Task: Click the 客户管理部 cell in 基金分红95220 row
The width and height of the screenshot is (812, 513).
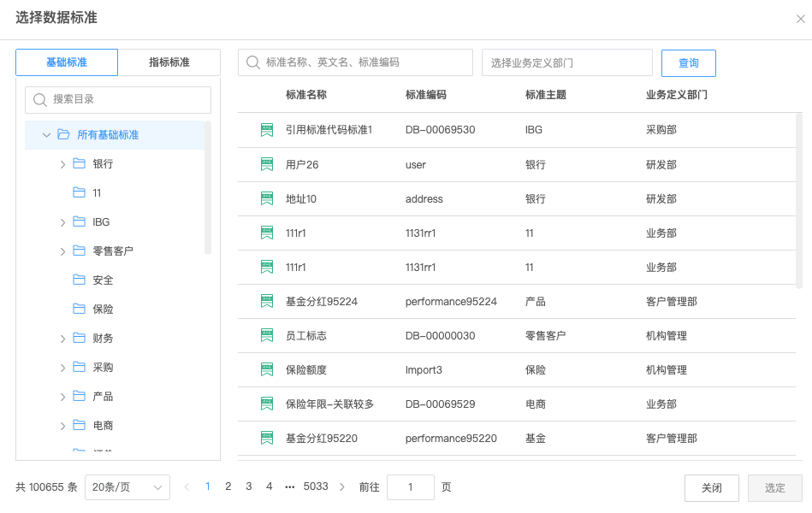Action: pyautogui.click(x=671, y=439)
